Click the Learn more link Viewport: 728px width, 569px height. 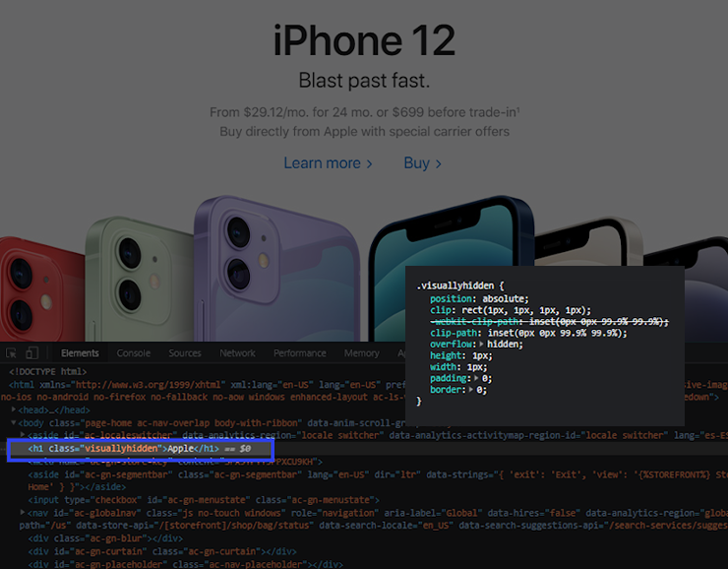[x=328, y=163]
